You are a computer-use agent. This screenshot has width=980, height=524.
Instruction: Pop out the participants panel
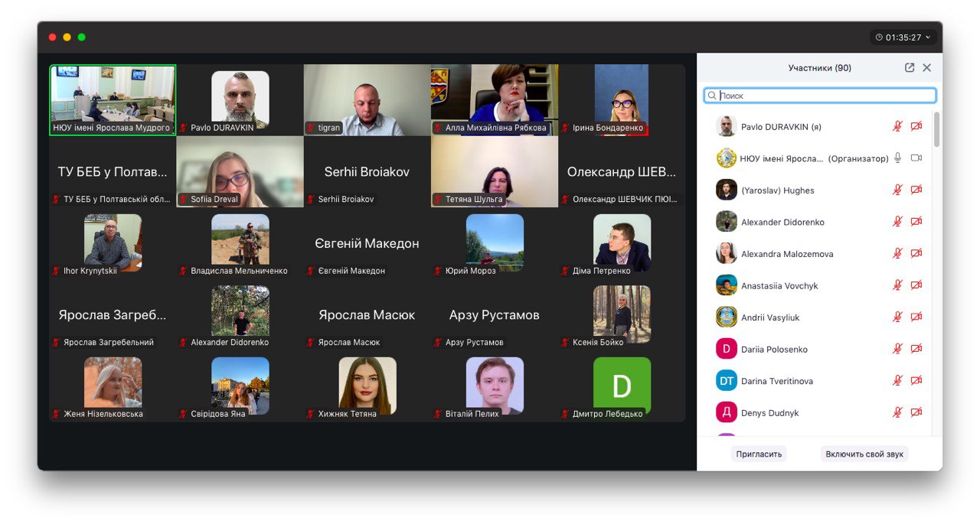coord(910,67)
